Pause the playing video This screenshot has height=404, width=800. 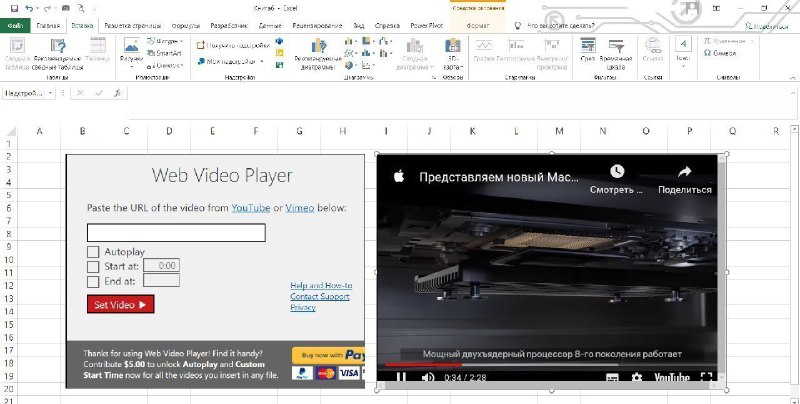402,377
